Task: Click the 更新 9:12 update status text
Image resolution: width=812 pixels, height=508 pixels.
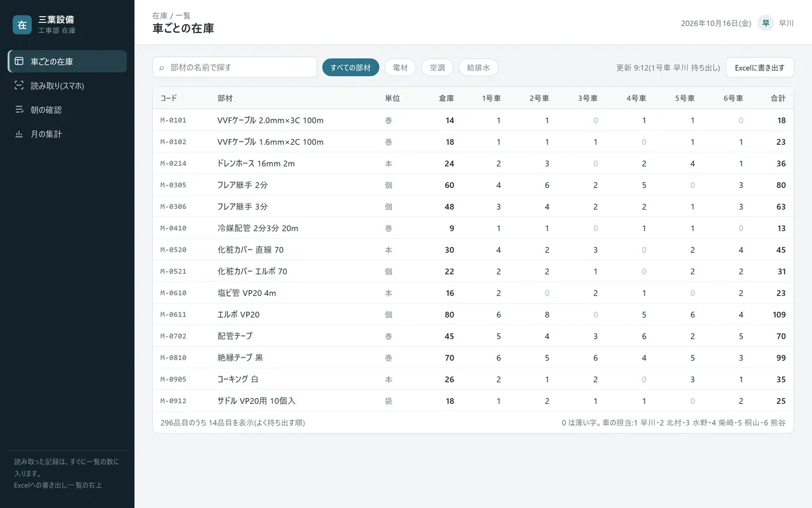Action: coord(669,67)
